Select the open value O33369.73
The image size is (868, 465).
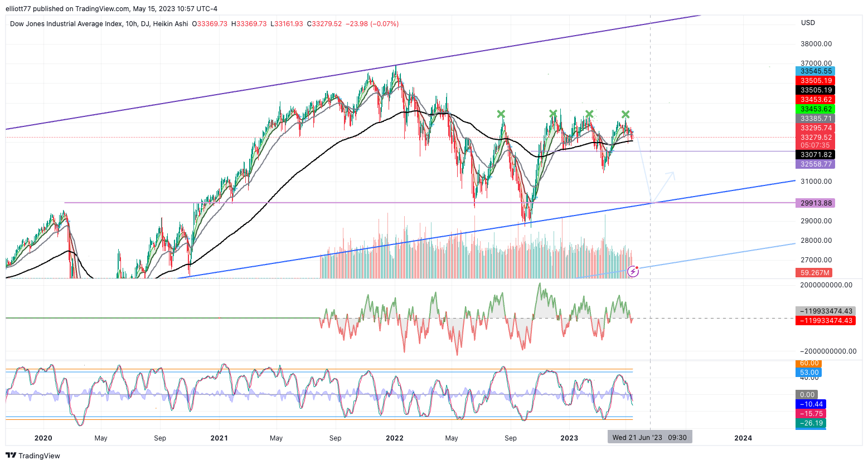tap(210, 24)
